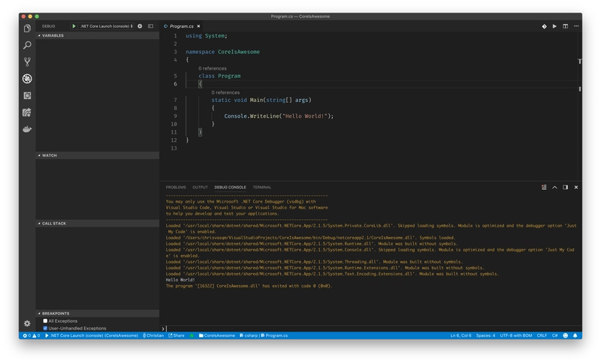Collapse the Call Stack section
Image resolution: width=601 pixels, height=364 pixels.
pos(98,223)
